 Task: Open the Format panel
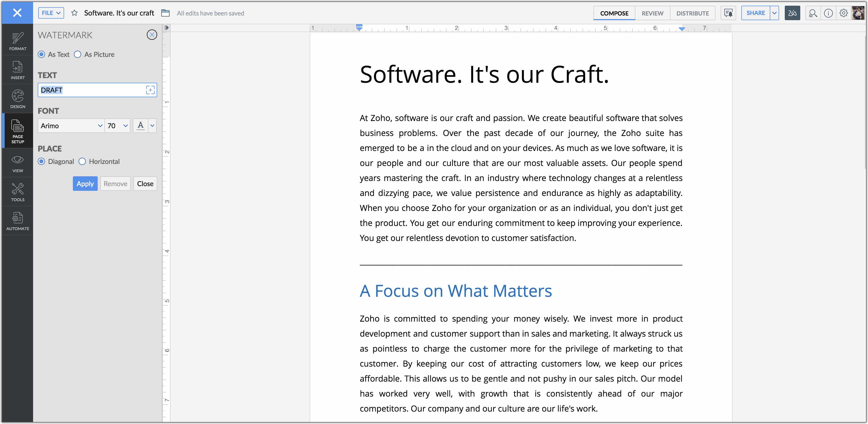[18, 41]
